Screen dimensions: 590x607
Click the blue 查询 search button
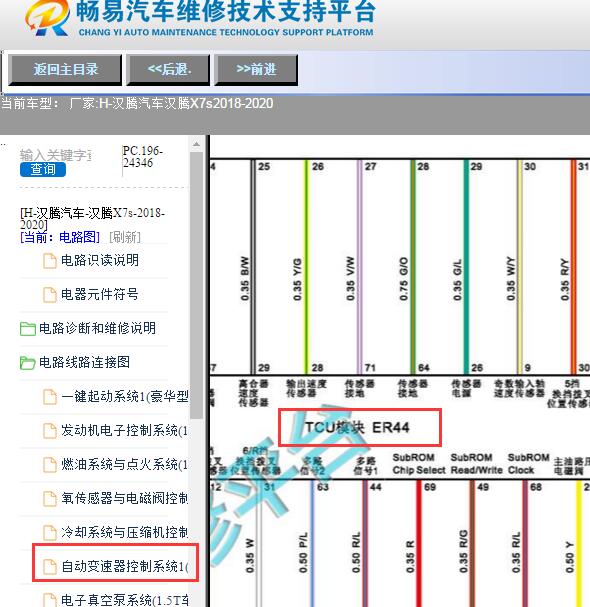(43, 169)
